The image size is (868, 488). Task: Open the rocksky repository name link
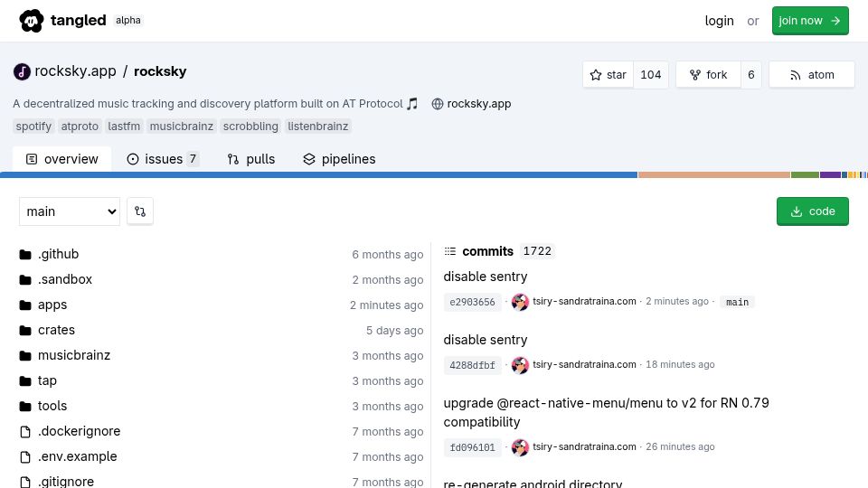click(160, 71)
